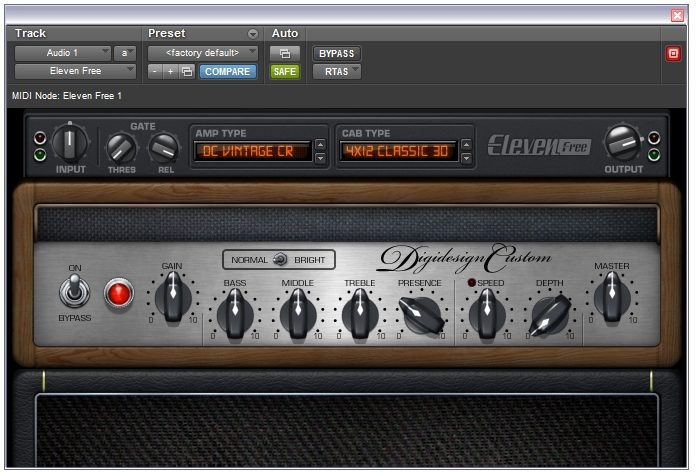The height and width of the screenshot is (472, 696).
Task: Click the gate THRES knob
Action: [121, 148]
